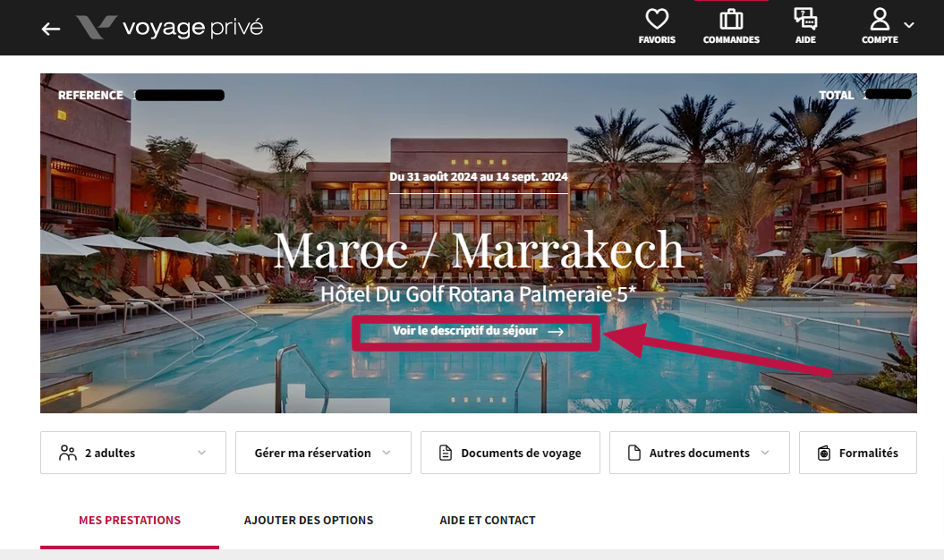Expand the 2 adultes dropdown chevron
The width and height of the screenshot is (944, 560).
[x=201, y=453]
